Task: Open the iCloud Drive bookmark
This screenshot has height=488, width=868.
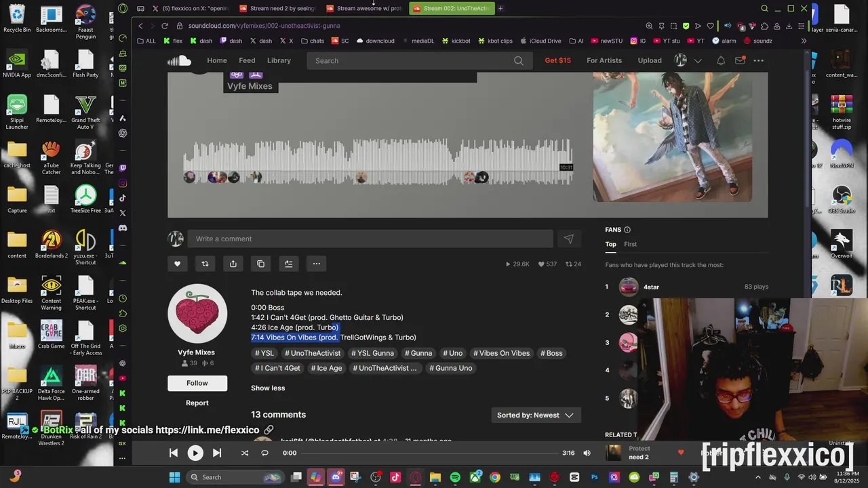Action: click(540, 41)
